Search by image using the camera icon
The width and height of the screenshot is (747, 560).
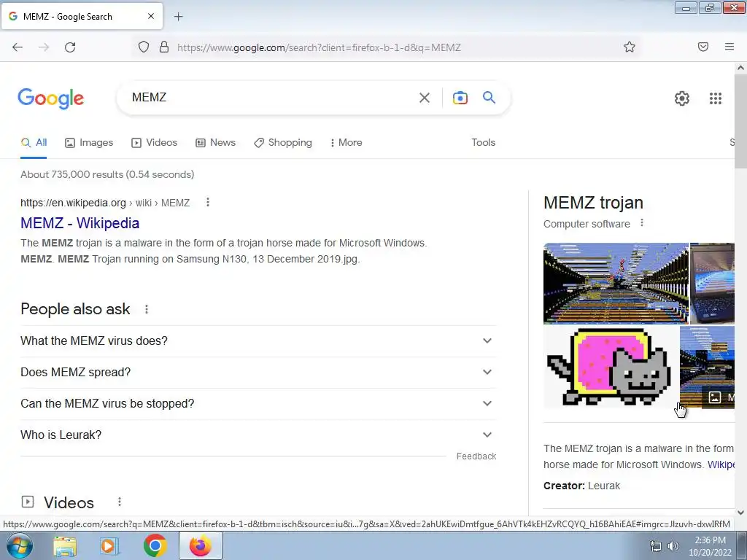pos(460,98)
